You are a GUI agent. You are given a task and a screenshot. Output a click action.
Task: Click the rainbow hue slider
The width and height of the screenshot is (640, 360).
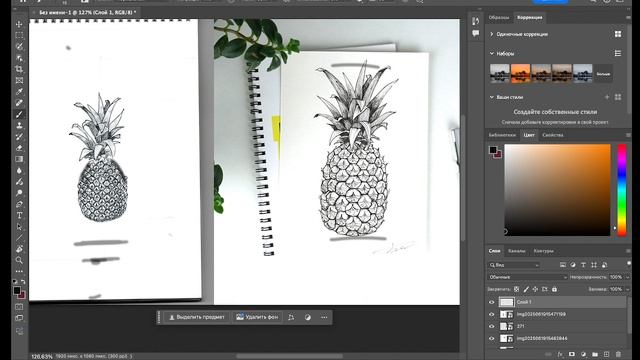point(621,190)
